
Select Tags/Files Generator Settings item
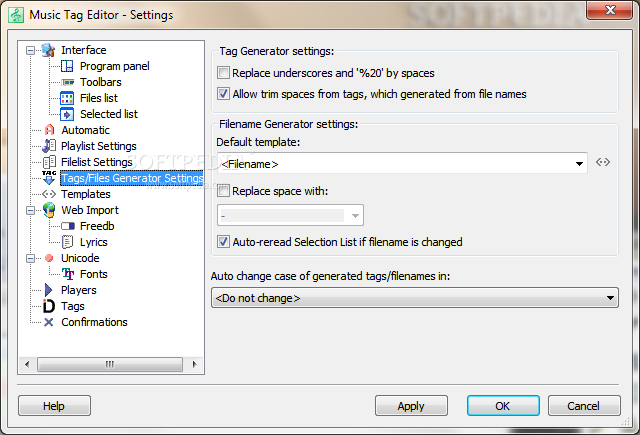coord(132,178)
